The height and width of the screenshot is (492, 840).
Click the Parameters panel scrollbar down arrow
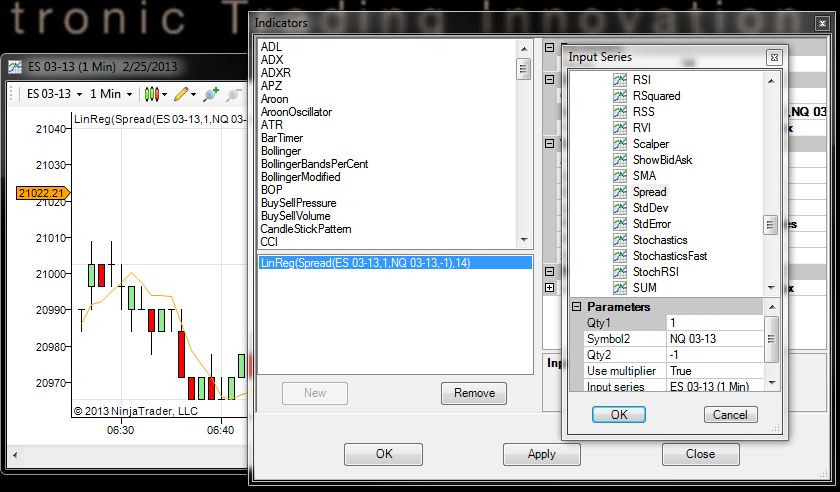pos(771,383)
